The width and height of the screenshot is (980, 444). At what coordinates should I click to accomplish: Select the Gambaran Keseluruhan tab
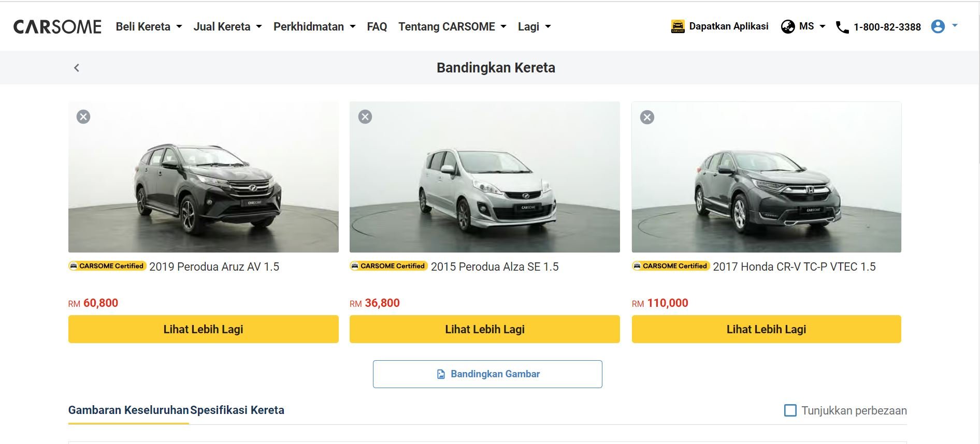coord(128,410)
